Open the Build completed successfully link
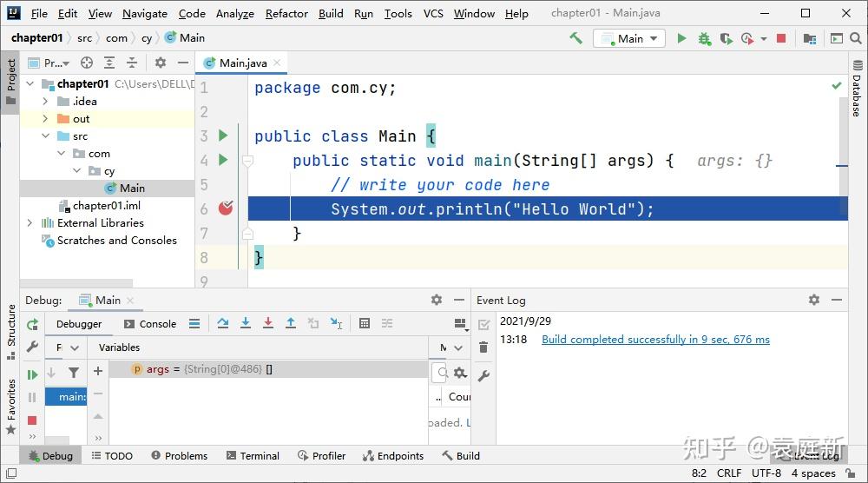 point(655,339)
